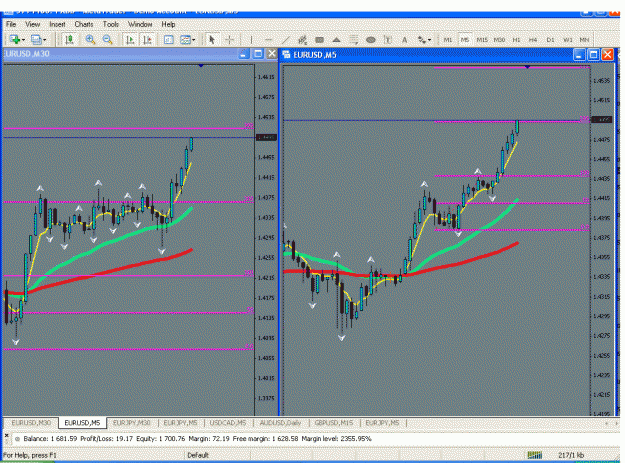Close the terminal panel with X
625x463 pixels.
pyautogui.click(x=6, y=436)
